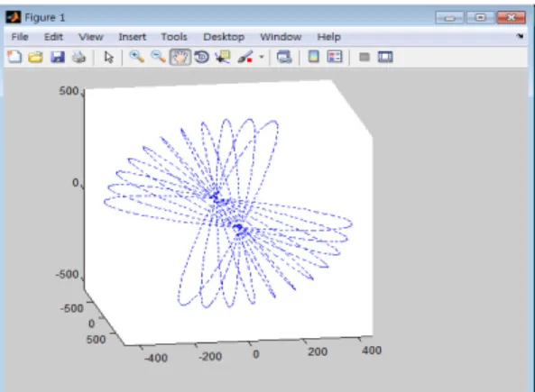Screen dimensions: 535x392
Task: Insert a legend using the toolbar icon
Action: 335,57
